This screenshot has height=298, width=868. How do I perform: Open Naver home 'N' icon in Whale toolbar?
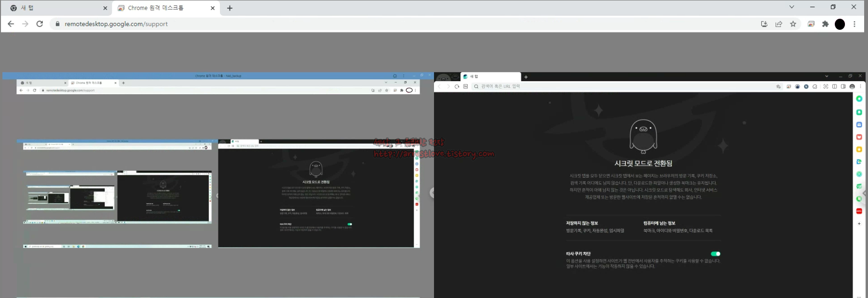465,87
